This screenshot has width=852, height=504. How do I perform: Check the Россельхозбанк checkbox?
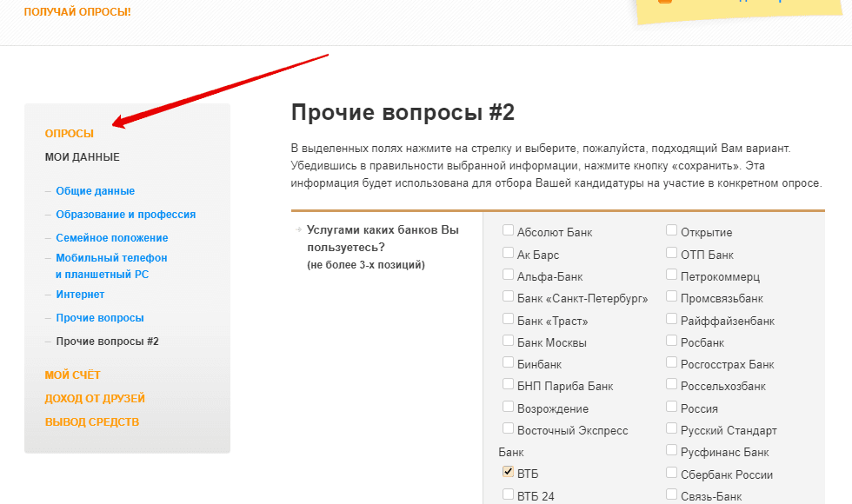pyautogui.click(x=672, y=384)
